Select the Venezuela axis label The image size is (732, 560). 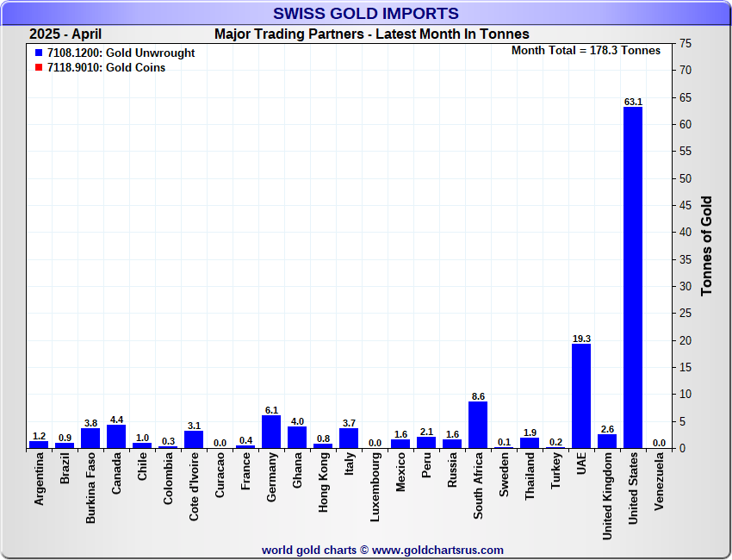tap(659, 482)
